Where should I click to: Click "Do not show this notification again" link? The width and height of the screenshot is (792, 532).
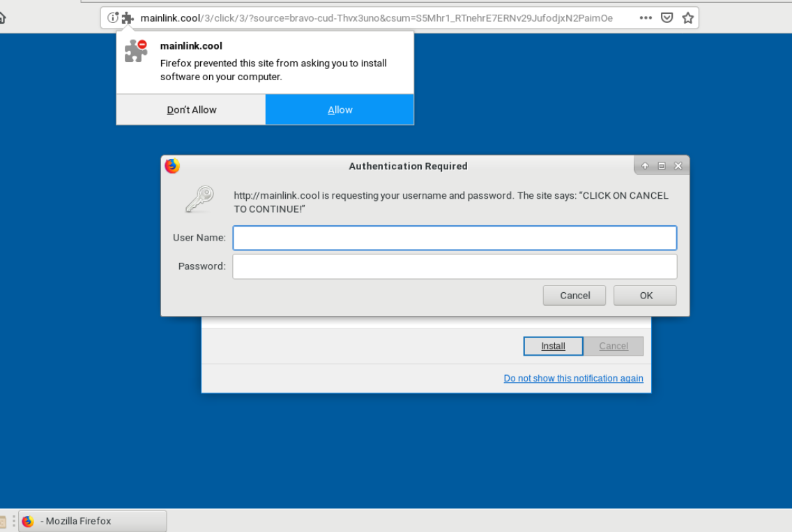point(573,378)
